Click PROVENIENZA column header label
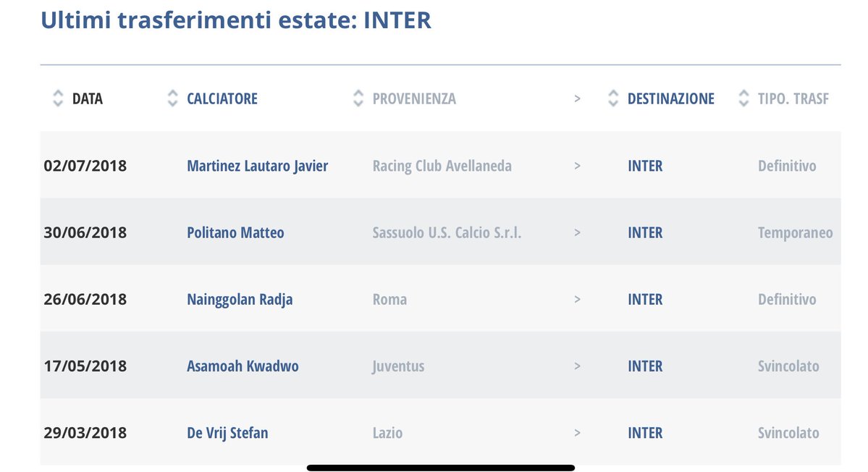 (414, 99)
